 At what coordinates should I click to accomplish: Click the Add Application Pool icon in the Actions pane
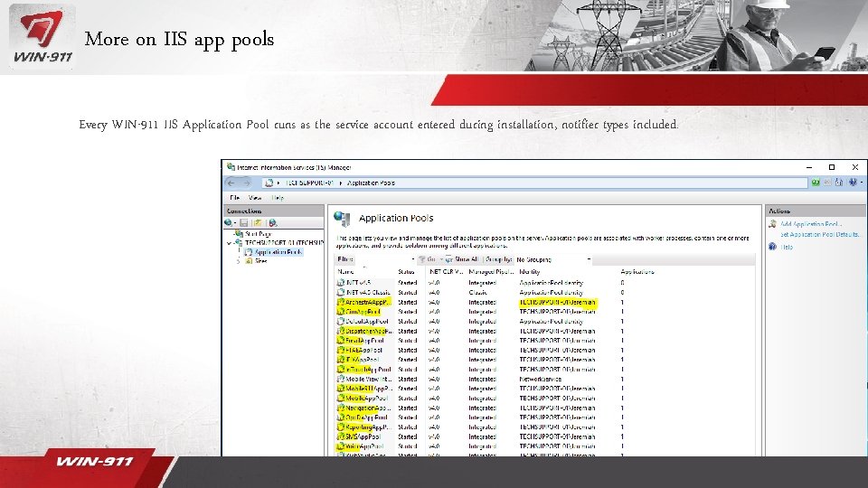click(x=773, y=224)
